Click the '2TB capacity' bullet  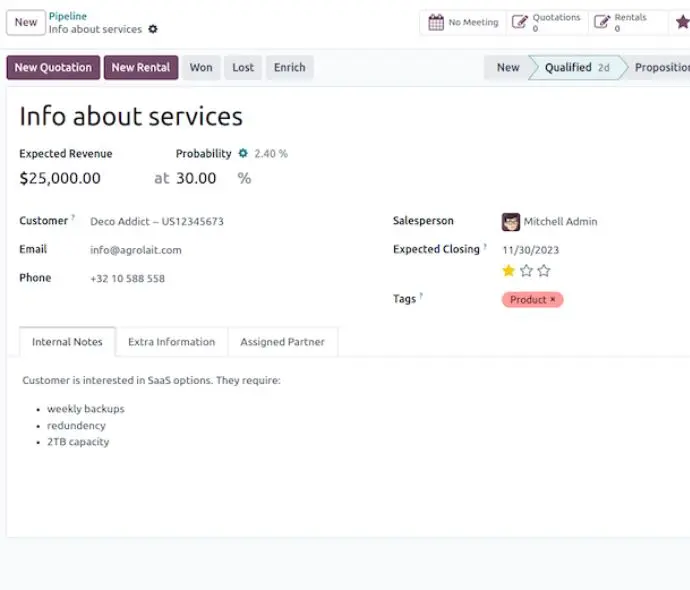[x=78, y=442]
